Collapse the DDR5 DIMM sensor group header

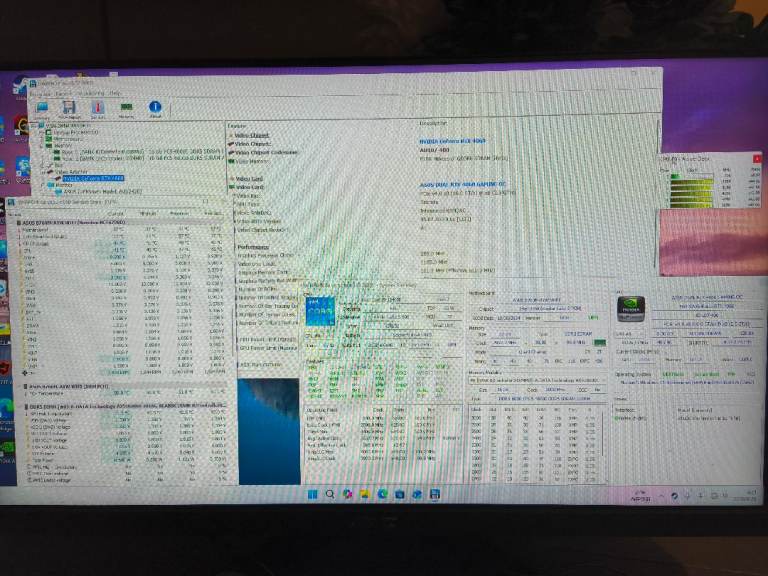[x=125, y=406]
